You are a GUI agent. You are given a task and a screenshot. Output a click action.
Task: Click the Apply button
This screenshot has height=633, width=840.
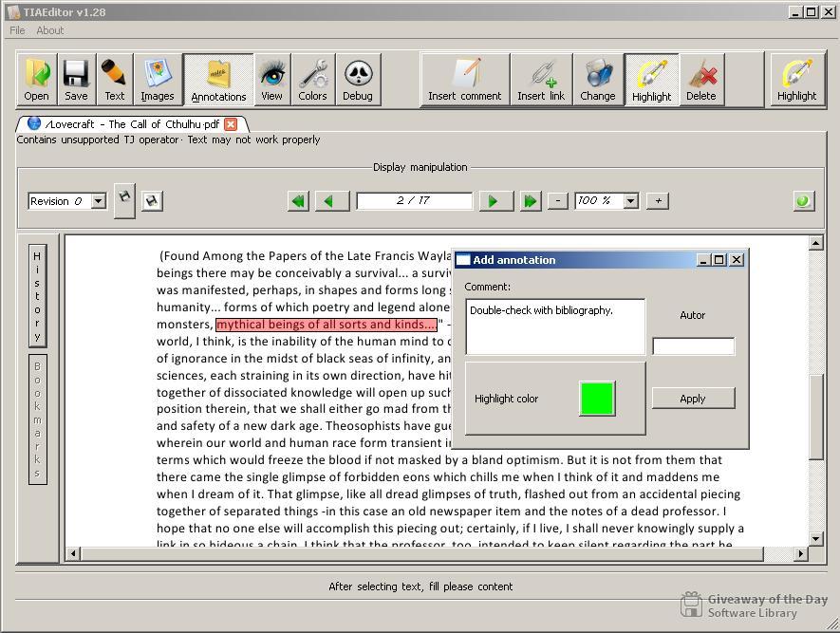[x=693, y=399]
